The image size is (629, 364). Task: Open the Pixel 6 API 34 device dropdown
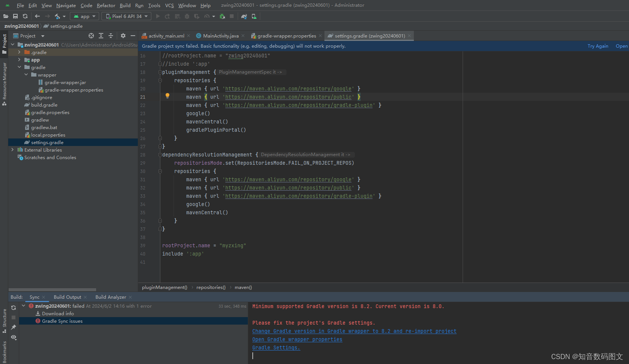point(126,16)
